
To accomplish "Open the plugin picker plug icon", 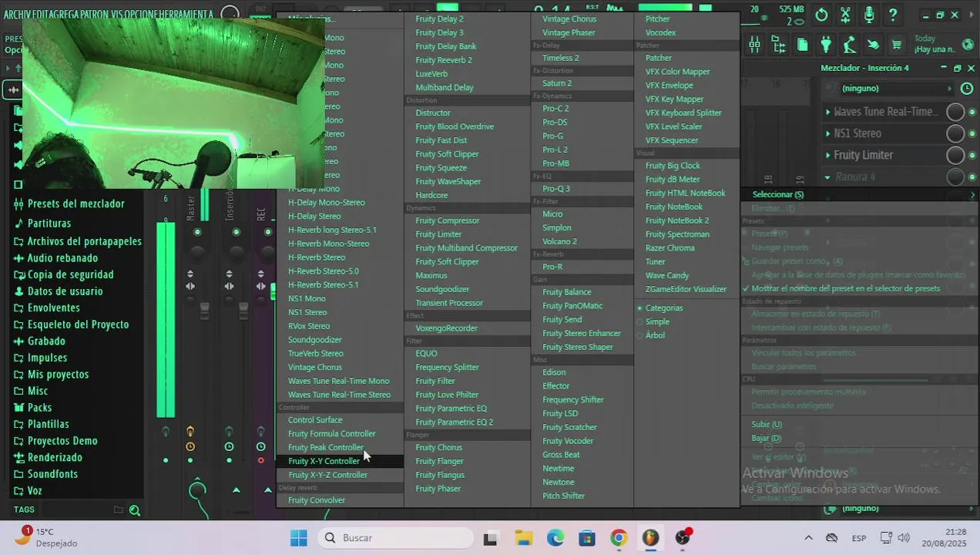I will click(826, 45).
